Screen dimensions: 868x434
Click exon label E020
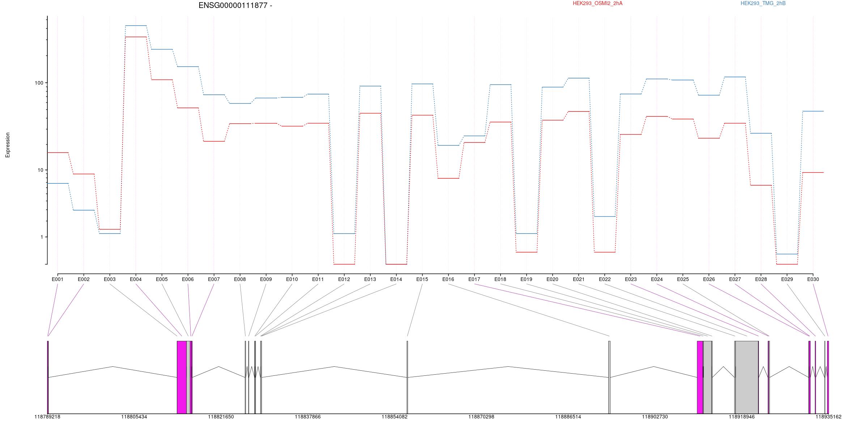pyautogui.click(x=552, y=279)
